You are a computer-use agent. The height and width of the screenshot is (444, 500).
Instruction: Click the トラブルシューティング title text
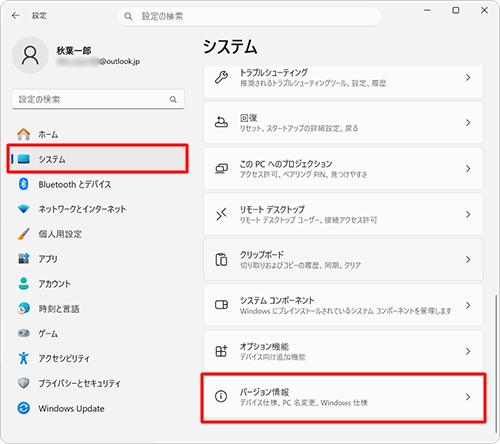point(274,72)
